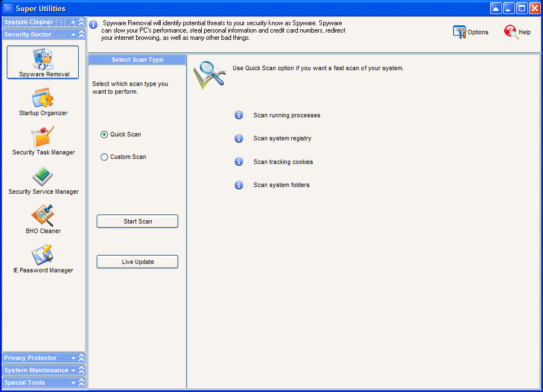Click info icon beside Scan system registry
The height and width of the screenshot is (392, 543).
(239, 138)
